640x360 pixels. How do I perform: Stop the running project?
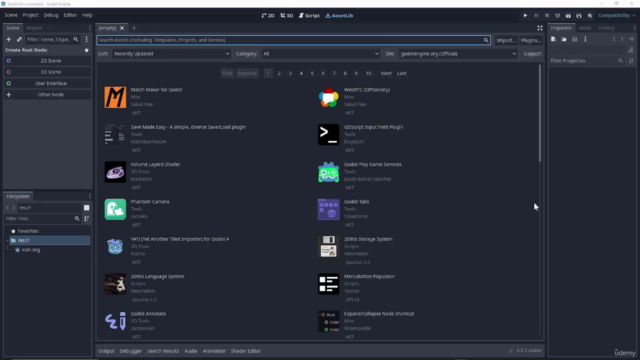(x=547, y=16)
